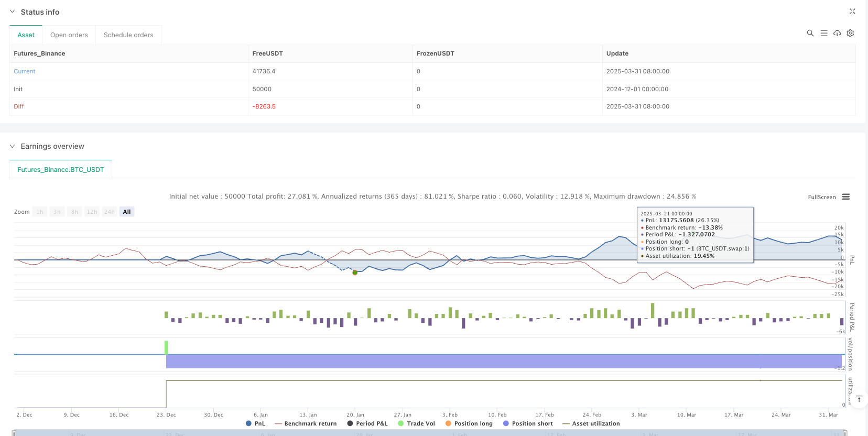Hide Position short series via legend
Viewport: 868px width, 436px height.
(x=528, y=423)
